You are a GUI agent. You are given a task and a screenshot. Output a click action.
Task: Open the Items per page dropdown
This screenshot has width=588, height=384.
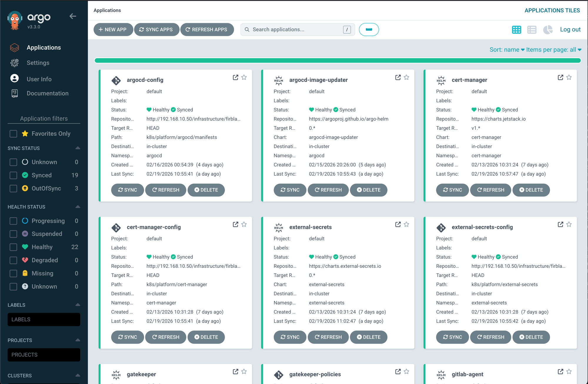[x=554, y=50]
